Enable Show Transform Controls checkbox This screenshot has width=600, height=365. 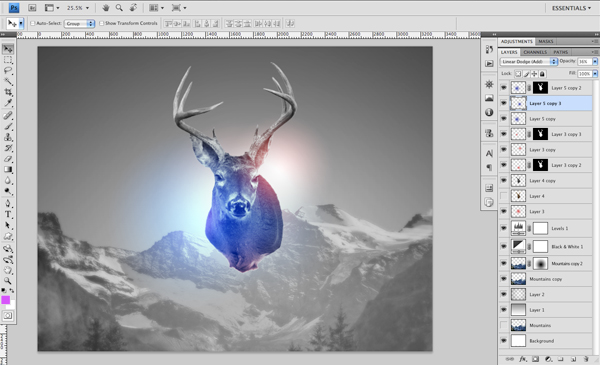[x=101, y=23]
